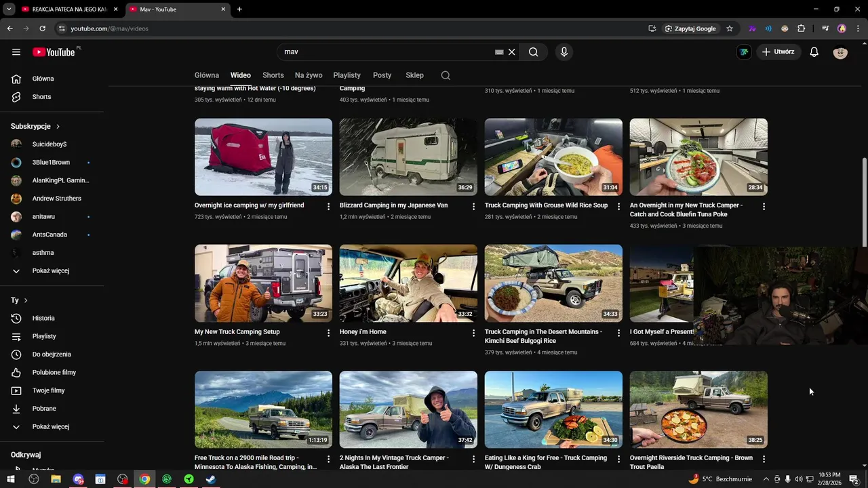Open the Chrome tab search dropdown arrow
The height and width of the screenshot is (488, 868).
(9, 9)
